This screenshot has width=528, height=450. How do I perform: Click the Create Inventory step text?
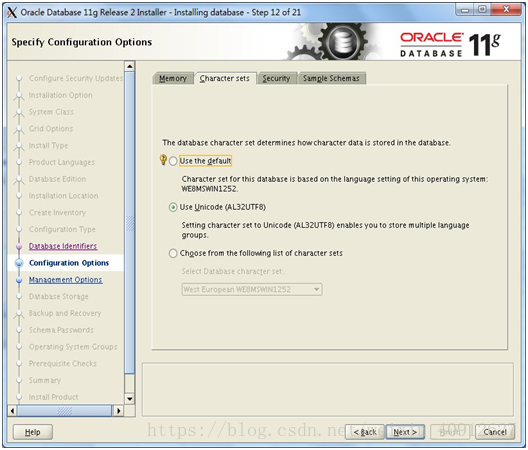[x=58, y=213]
